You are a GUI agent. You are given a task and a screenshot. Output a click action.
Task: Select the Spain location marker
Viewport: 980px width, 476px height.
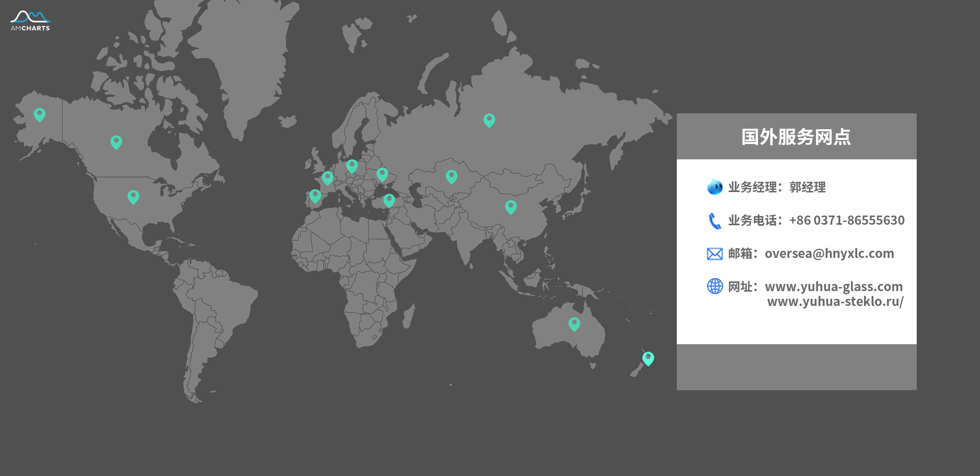(x=315, y=195)
